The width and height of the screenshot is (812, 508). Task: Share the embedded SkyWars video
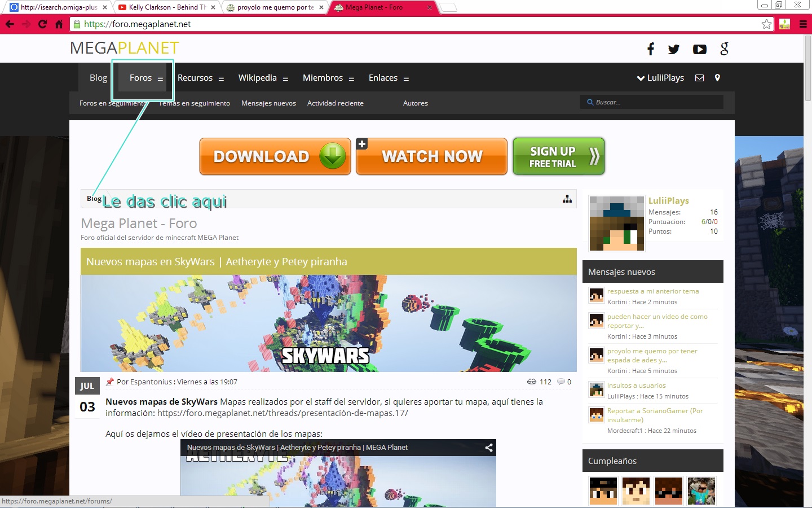point(489,448)
